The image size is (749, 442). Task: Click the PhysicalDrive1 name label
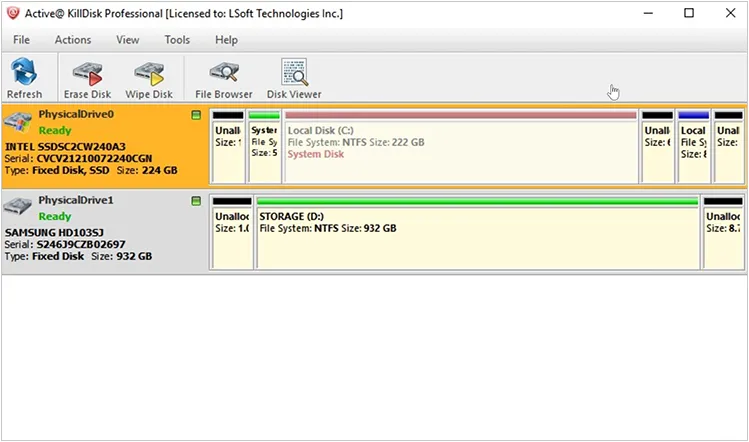pyautogui.click(x=76, y=200)
